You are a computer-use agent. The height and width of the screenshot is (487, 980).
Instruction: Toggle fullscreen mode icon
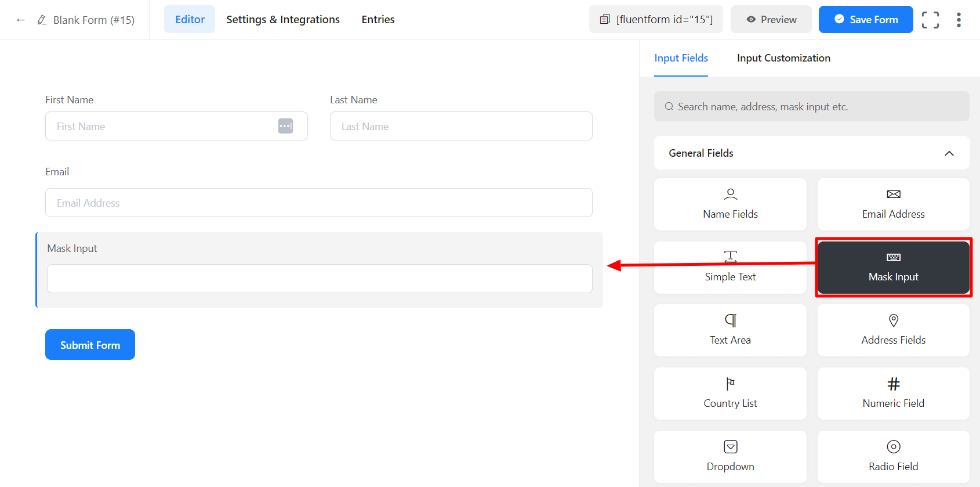click(x=930, y=20)
